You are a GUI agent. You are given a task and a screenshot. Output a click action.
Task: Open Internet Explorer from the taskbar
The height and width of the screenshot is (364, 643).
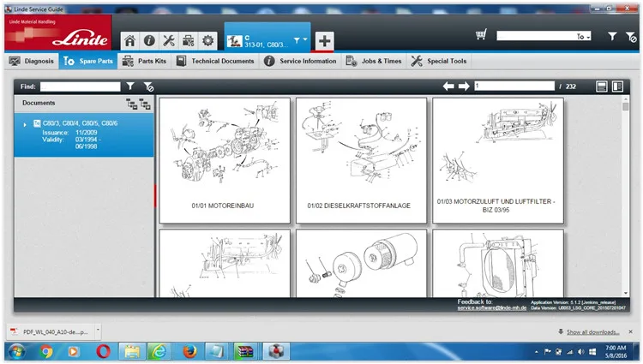pos(159,352)
